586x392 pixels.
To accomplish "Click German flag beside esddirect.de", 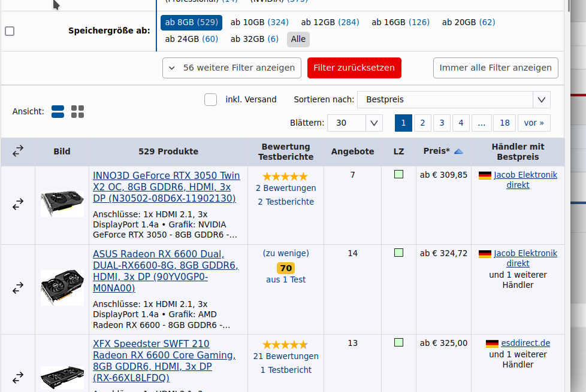I will click(492, 344).
